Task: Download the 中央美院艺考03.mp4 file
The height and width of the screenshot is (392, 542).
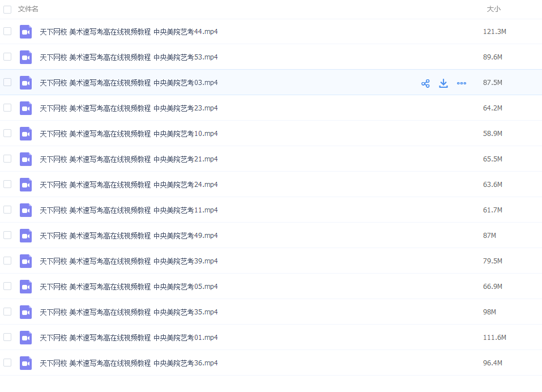Action: 443,83
